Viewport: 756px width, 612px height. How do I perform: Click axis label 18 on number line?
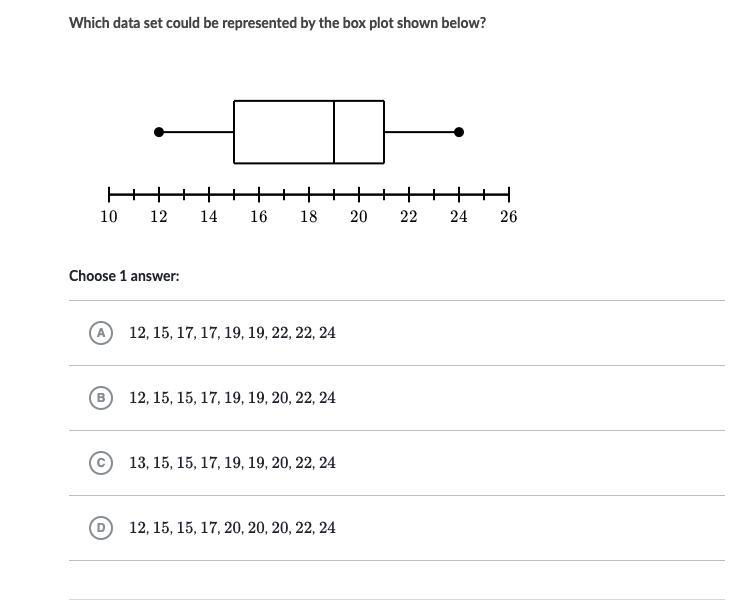(308, 216)
